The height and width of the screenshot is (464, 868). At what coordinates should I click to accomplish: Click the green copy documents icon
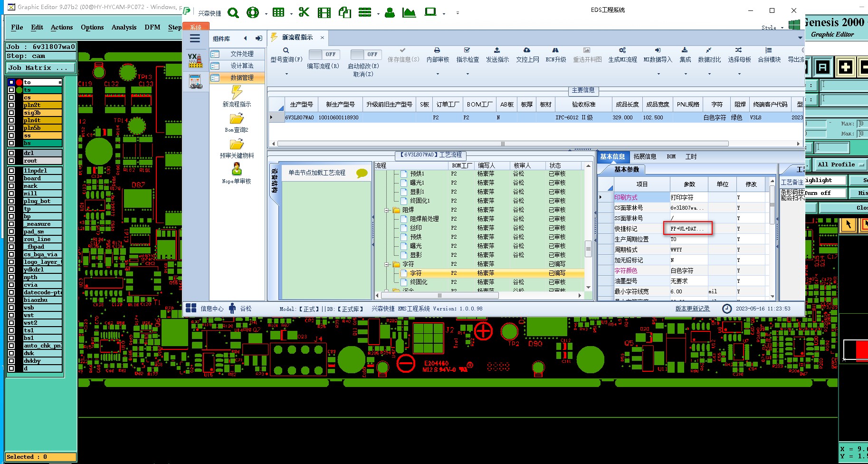345,12
